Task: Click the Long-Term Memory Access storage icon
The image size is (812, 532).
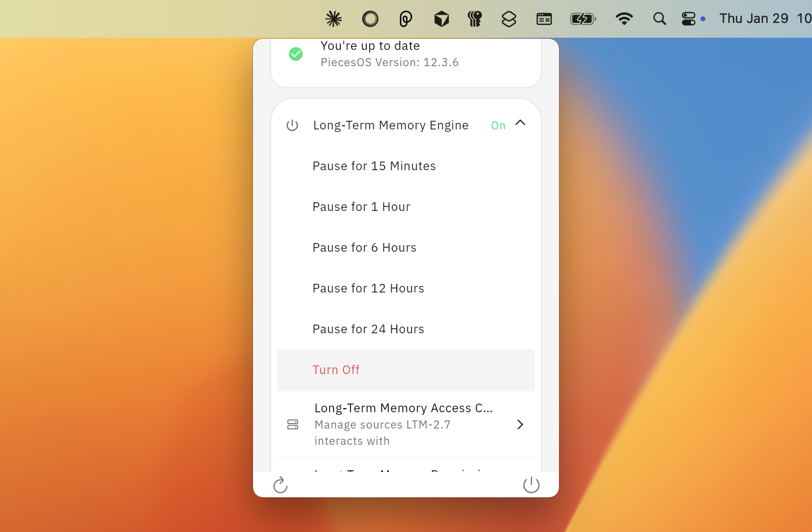Action: [x=293, y=424]
